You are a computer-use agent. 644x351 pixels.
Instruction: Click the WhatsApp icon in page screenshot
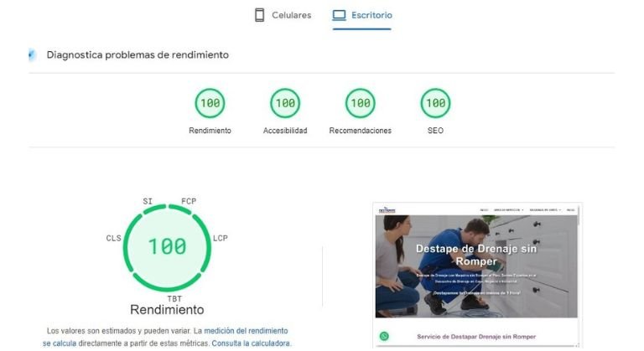(x=384, y=336)
